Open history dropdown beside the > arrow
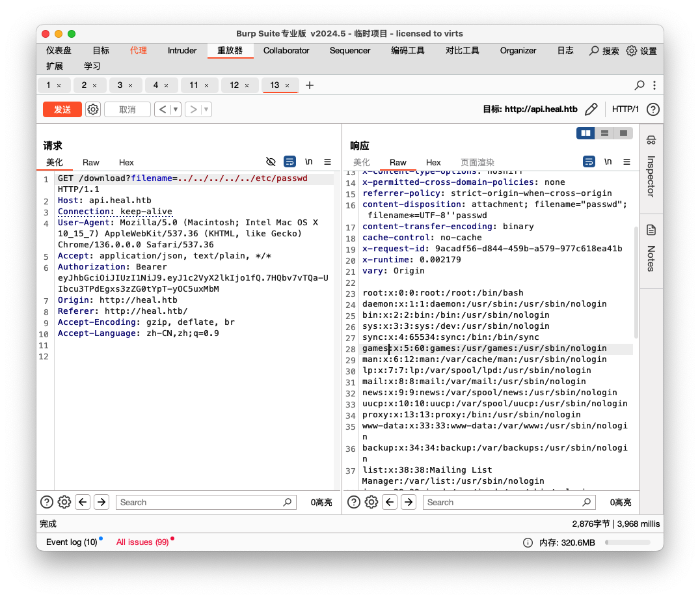700x599 pixels. click(x=206, y=109)
